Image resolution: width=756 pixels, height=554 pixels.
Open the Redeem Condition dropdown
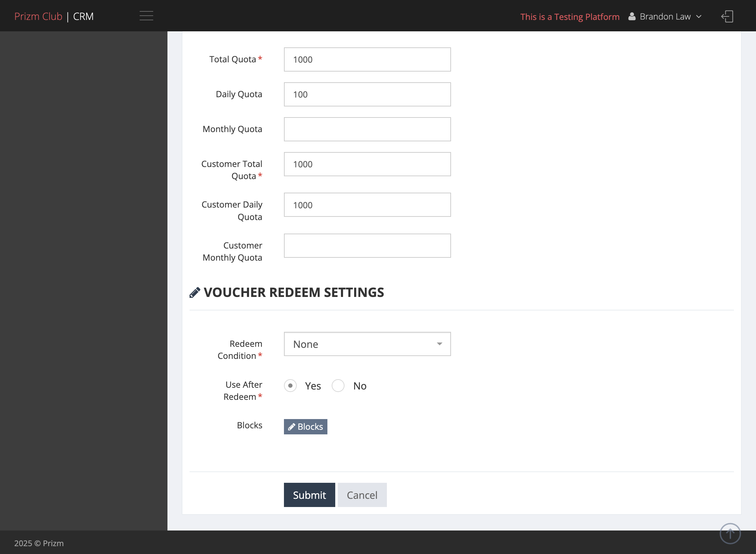(367, 344)
